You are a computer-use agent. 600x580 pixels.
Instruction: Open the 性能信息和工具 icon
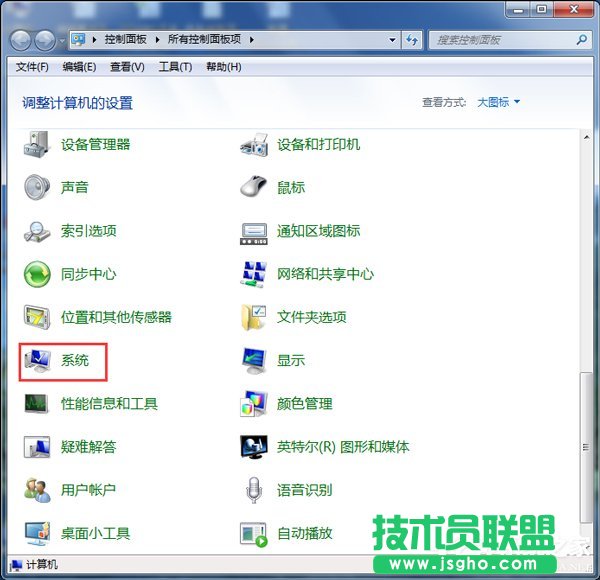coord(37,404)
